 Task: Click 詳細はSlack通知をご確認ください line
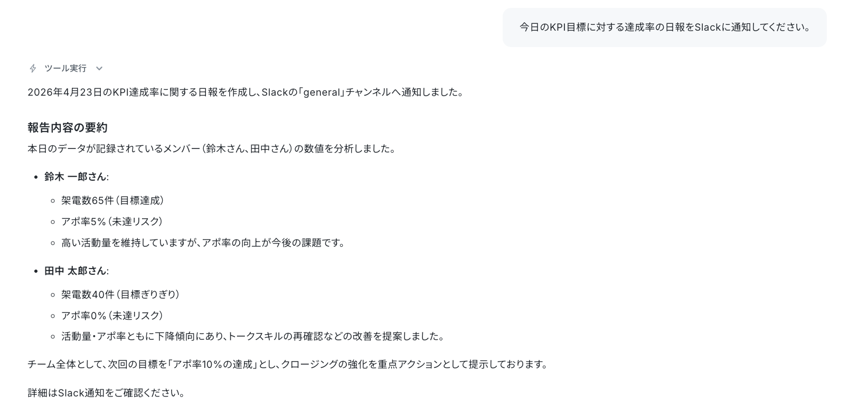click(107, 393)
